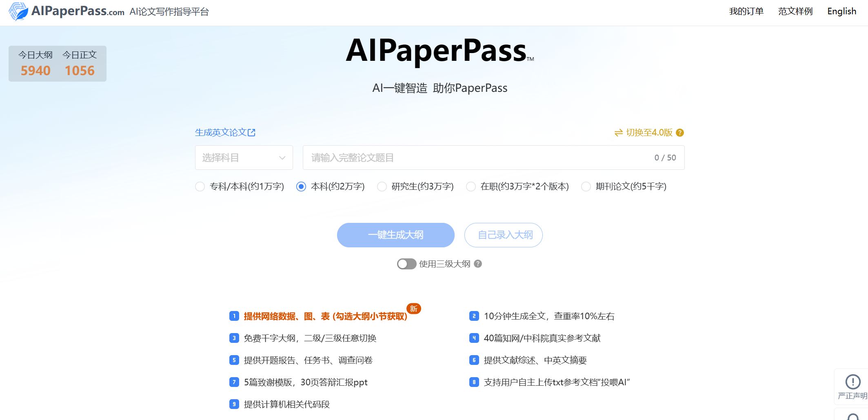Click the help icon next to 切换至4.0版
The image size is (868, 420).
680,133
